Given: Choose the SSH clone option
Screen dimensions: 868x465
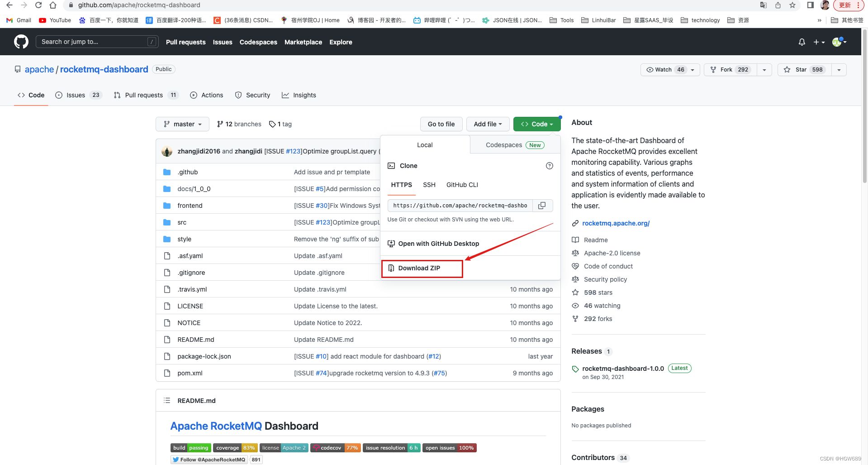Looking at the screenshot, I should [x=429, y=185].
